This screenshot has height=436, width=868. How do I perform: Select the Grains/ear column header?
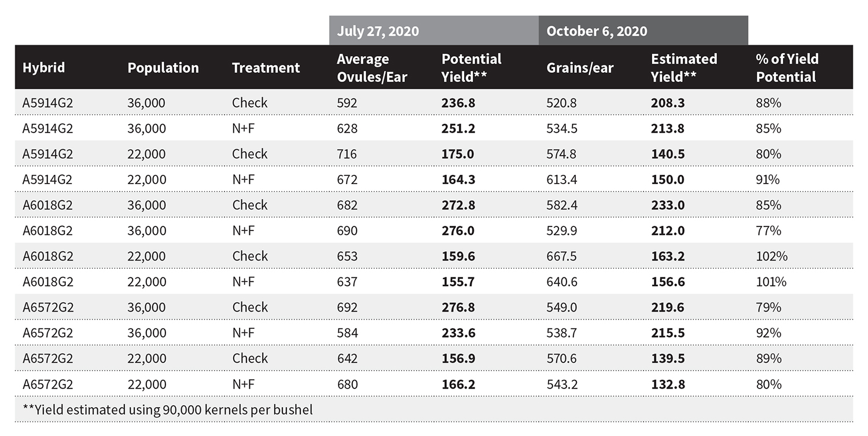(x=580, y=68)
